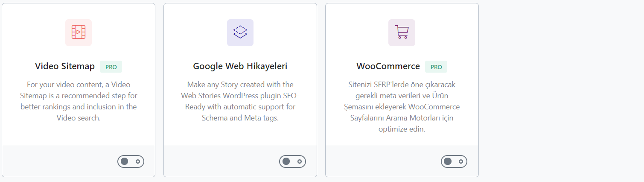Click "Schema and Meta tags" text line
Image resolution: width=644 pixels, height=182 pixels.
[x=240, y=118]
